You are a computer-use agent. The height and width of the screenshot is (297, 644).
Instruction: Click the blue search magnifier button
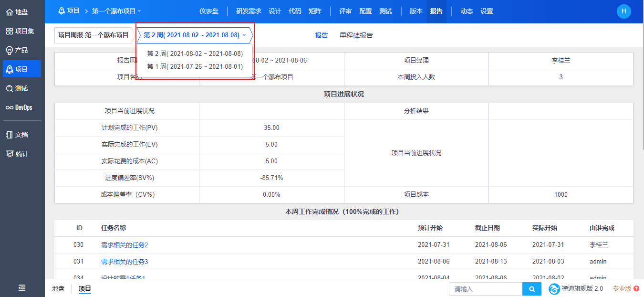coord(532,289)
